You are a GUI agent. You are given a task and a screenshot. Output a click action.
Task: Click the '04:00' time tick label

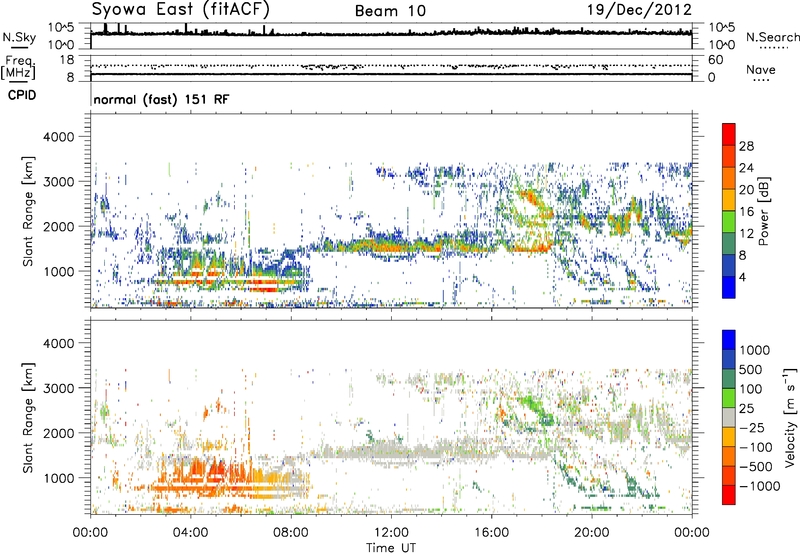[190, 533]
